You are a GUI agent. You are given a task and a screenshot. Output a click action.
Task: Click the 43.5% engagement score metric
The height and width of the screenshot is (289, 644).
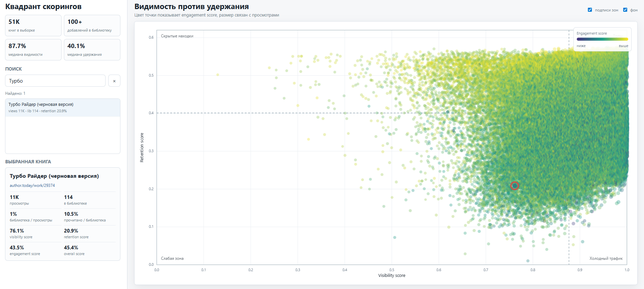coord(25,250)
